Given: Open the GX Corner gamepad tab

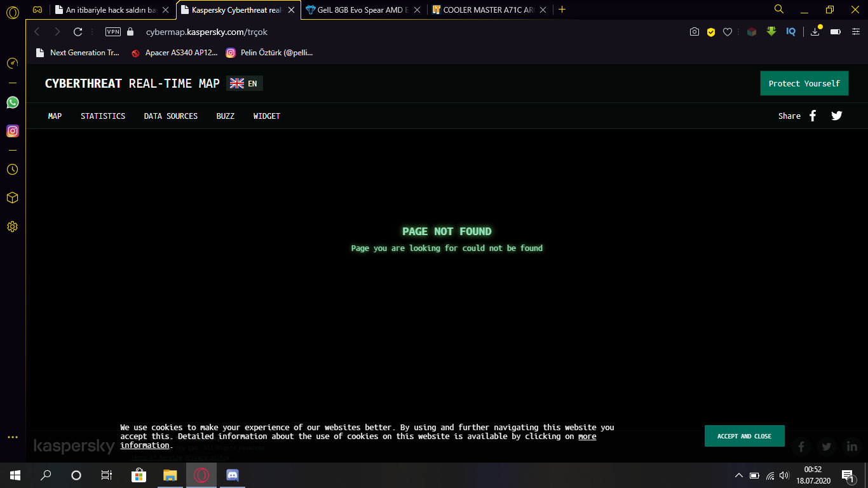Looking at the screenshot, I should pyautogui.click(x=37, y=10).
